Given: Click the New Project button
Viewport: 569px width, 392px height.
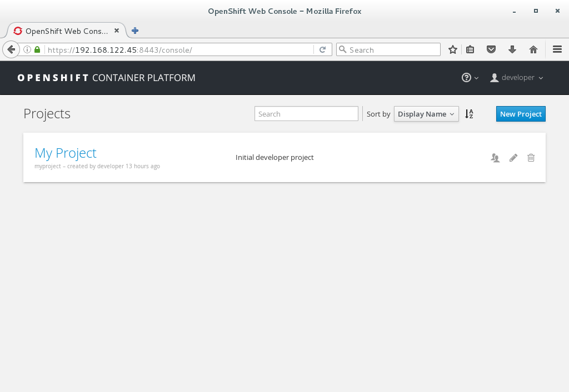Looking at the screenshot, I should click(x=521, y=114).
